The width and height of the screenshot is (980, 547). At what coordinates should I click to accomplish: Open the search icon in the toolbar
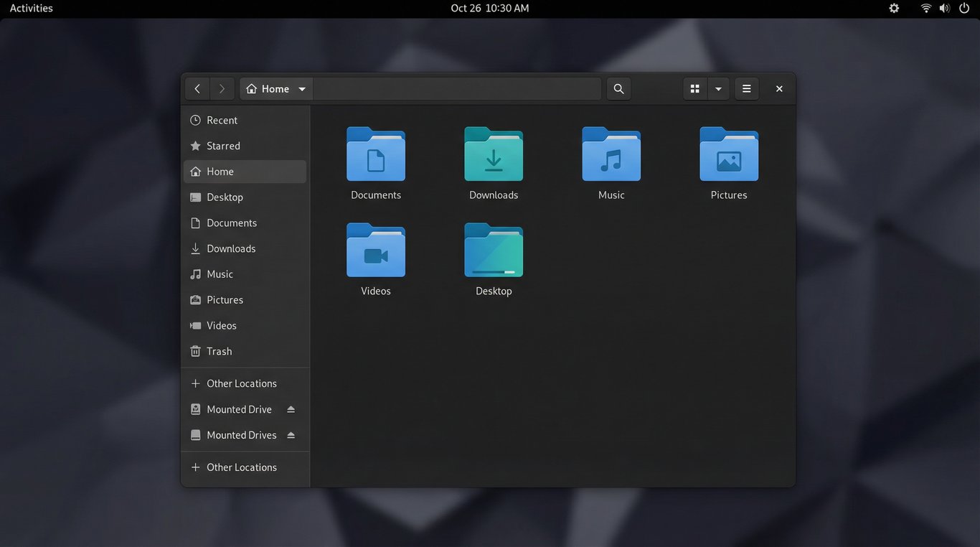point(618,88)
